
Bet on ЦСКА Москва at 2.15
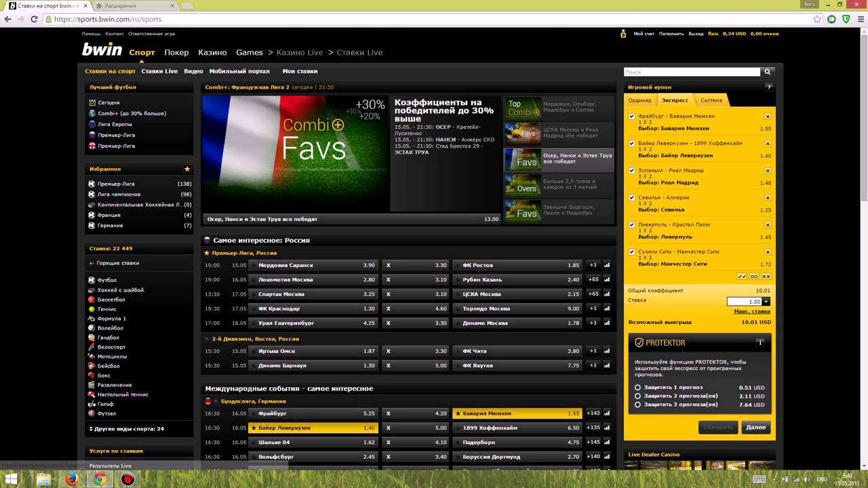(517, 294)
